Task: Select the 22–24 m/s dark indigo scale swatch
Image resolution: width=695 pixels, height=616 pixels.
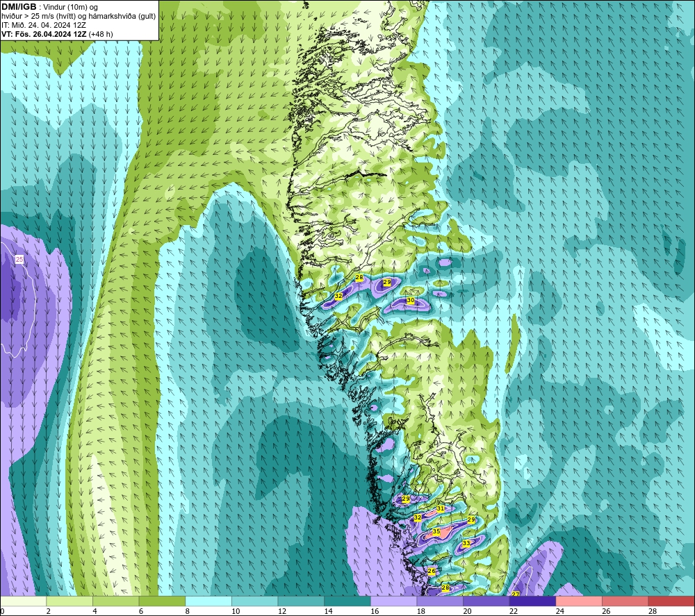Action: tap(532, 601)
